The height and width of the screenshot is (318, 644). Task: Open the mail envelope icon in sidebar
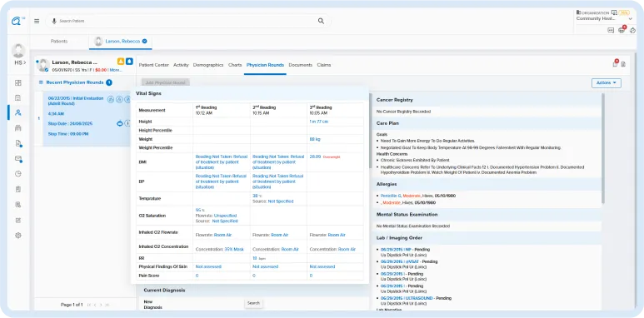[18, 158]
